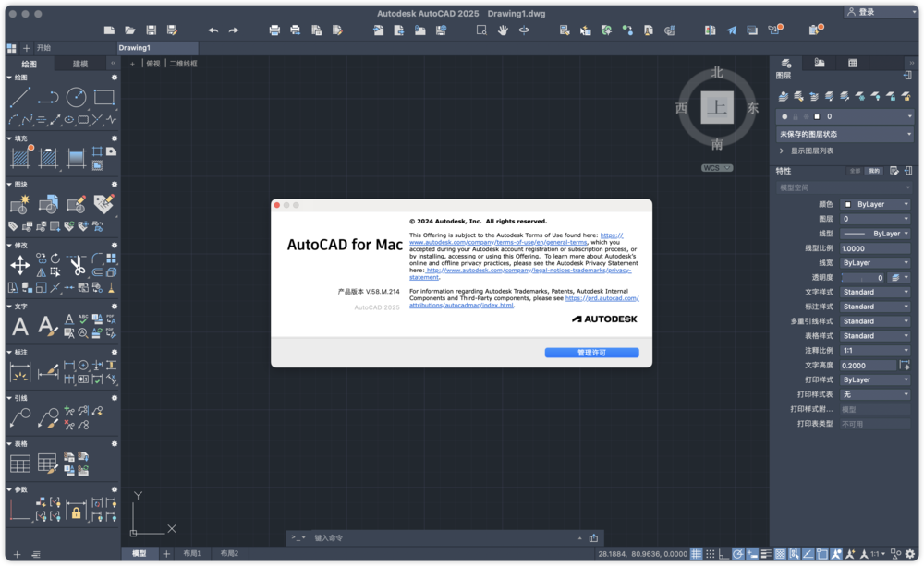This screenshot has width=924, height=566.
Task: Open the 线型 ByLayer dropdown
Action: coord(875,234)
